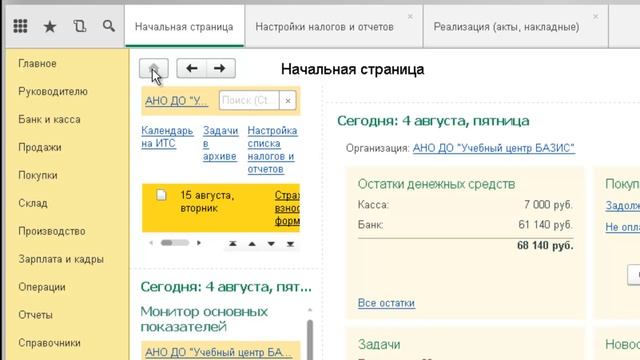640x360 pixels.
Task: Close the Настройки налогов и отчетов tab
Action: 410,16
